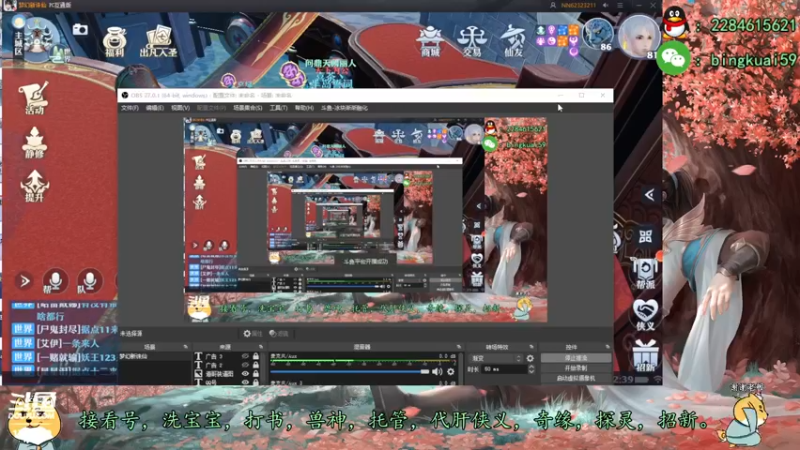Click the OBS logo in title bar
The height and width of the screenshot is (450, 800).
tap(125, 95)
